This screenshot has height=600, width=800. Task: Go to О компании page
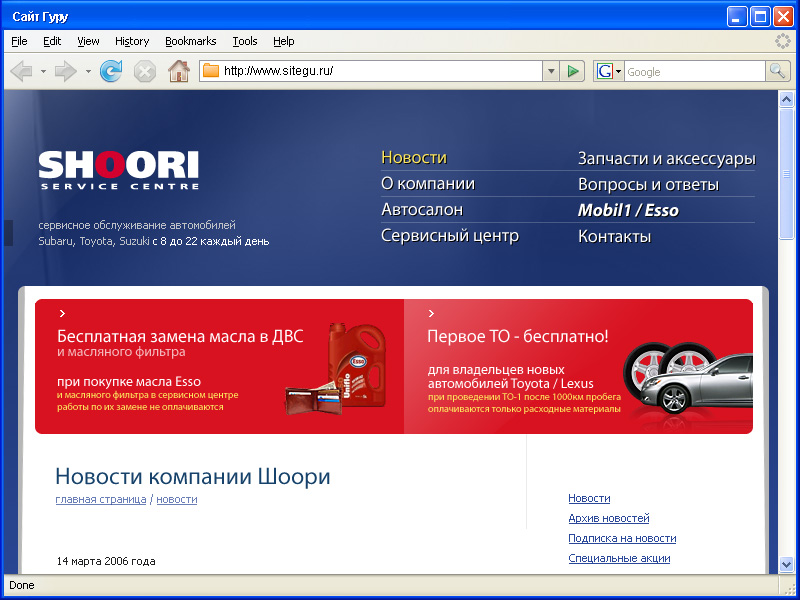(428, 184)
